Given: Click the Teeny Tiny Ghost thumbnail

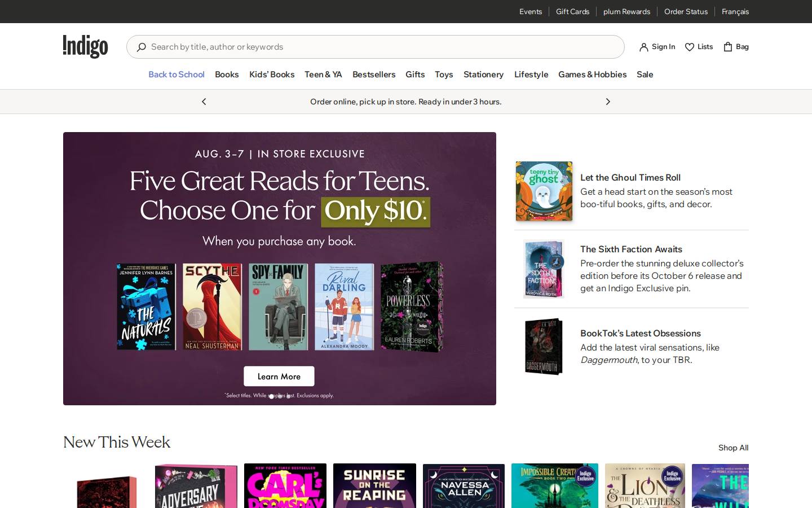Looking at the screenshot, I should (544, 191).
